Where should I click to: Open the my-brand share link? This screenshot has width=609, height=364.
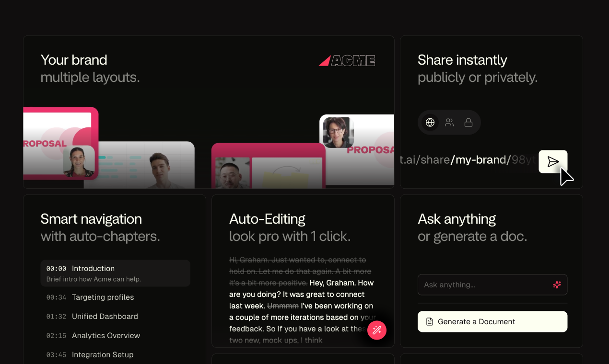[x=480, y=159]
